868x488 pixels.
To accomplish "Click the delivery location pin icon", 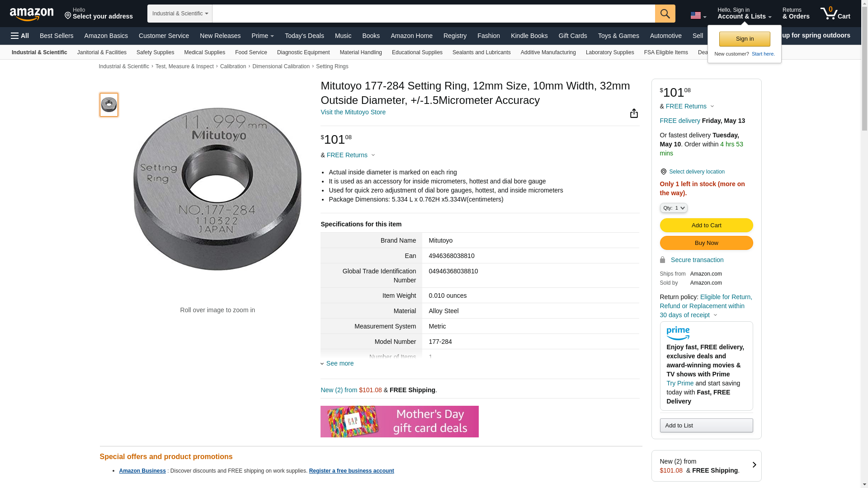I will (663, 172).
